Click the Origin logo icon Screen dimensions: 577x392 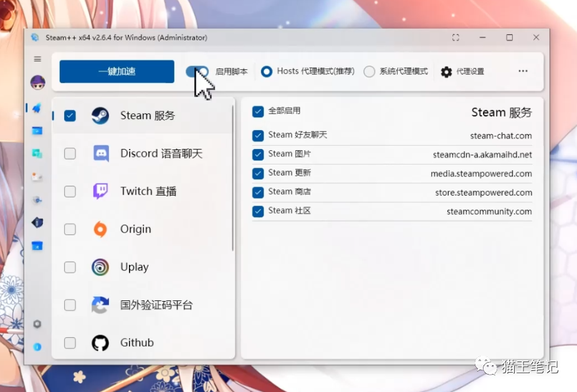tap(100, 229)
